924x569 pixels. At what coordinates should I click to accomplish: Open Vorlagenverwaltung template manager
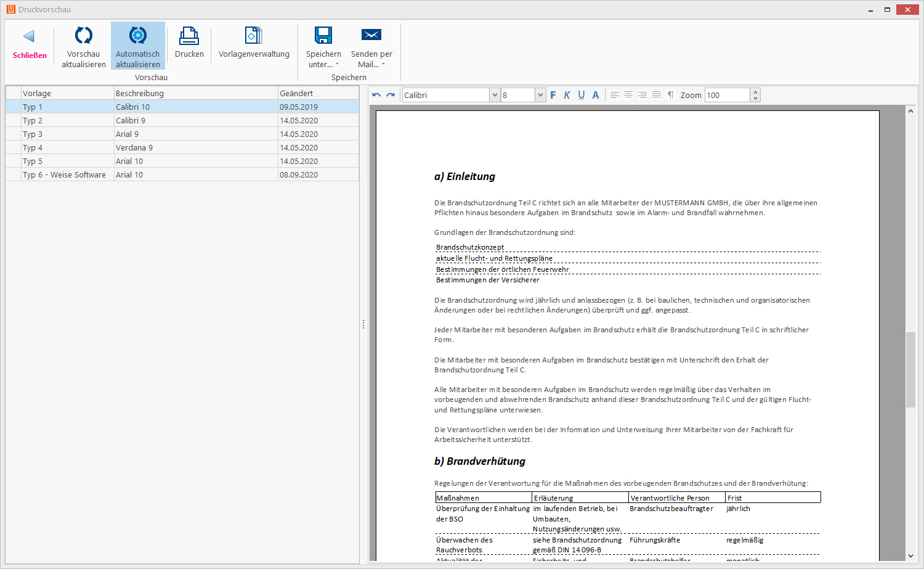tap(254, 43)
